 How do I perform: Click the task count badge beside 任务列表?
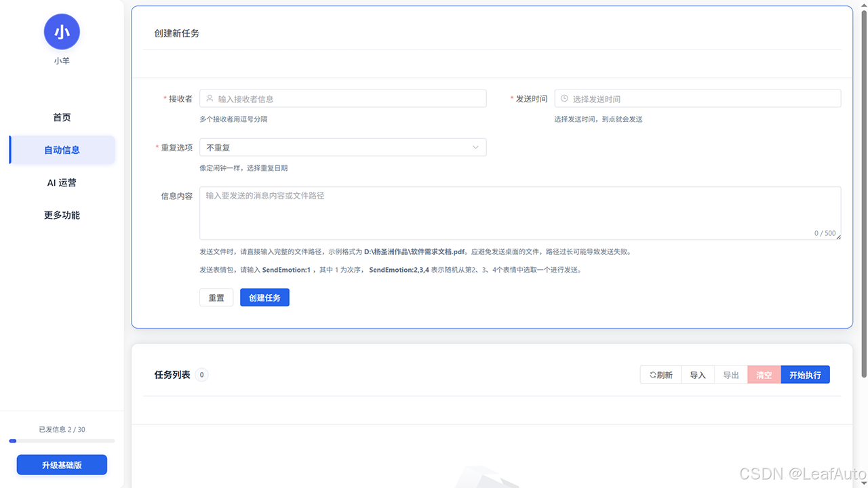tap(201, 374)
